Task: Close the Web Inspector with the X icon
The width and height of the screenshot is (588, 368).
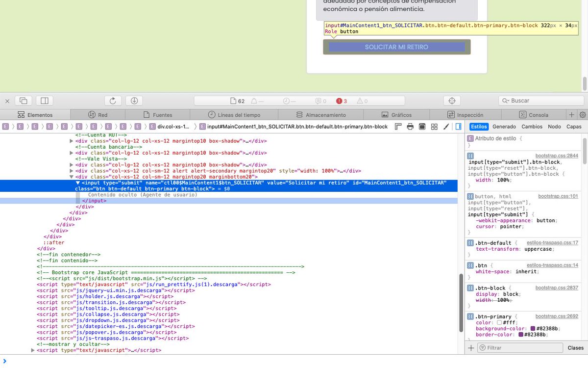Action: point(7,101)
